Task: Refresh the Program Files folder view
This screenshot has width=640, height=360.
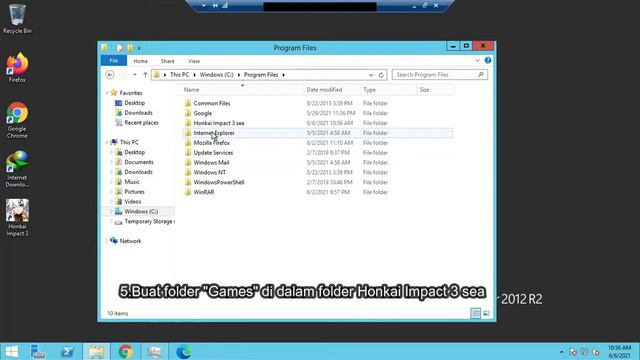Action: coord(381,75)
